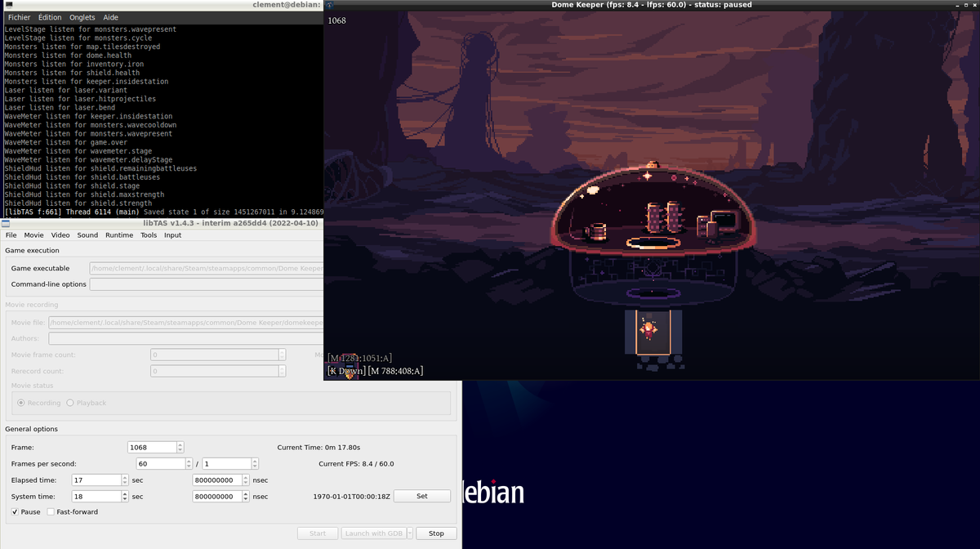Open the Launch with GDB dropdown arrow
Screen dimensions: 980x549
click(x=408, y=533)
